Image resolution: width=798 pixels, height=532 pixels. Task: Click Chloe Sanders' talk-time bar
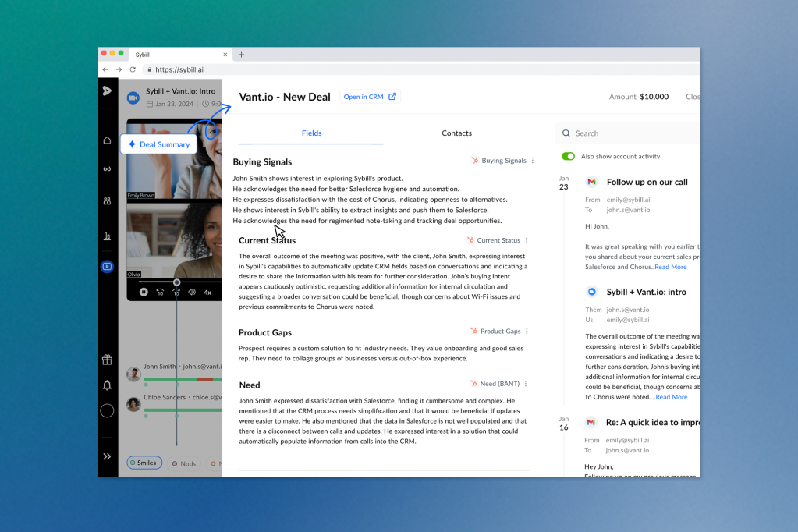pyautogui.click(x=183, y=410)
